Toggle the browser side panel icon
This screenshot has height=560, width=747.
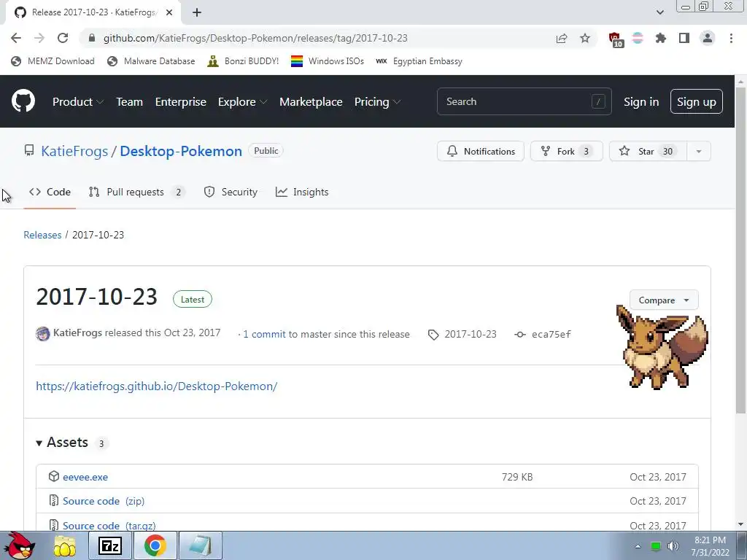tap(684, 38)
